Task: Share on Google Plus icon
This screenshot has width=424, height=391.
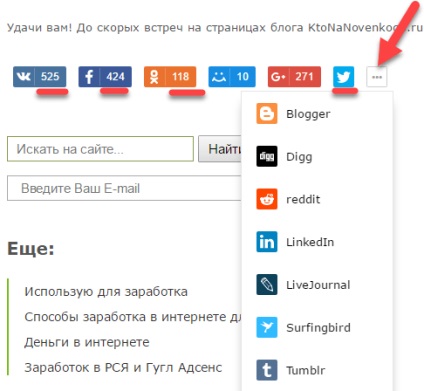Action: pos(278,77)
